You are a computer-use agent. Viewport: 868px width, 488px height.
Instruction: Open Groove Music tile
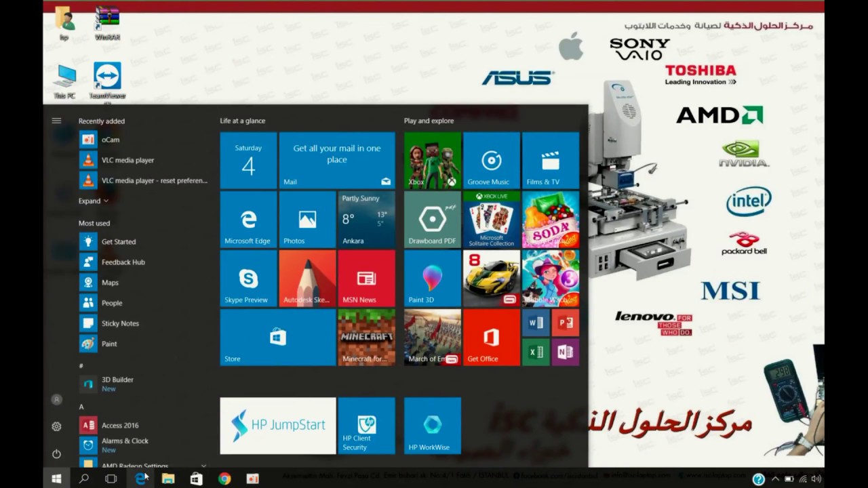tap(491, 160)
